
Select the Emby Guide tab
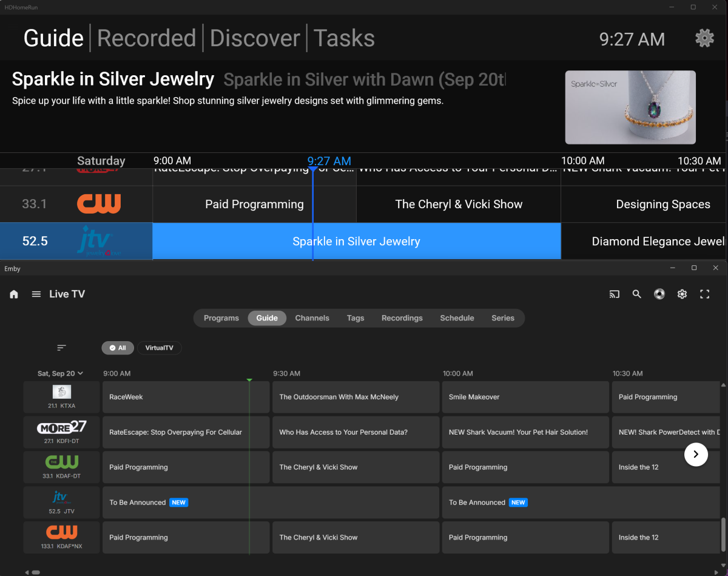click(x=267, y=318)
